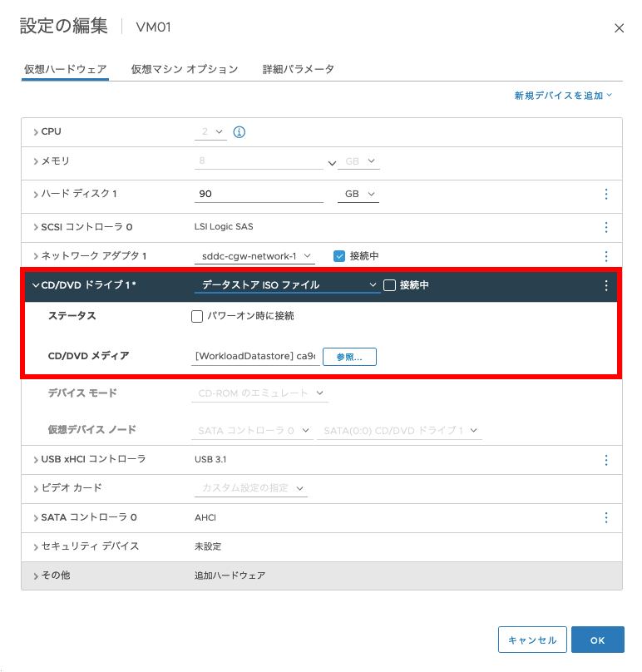Screen dimensions: 642x672
Task: Click VM01 title text
Action: 153,27
